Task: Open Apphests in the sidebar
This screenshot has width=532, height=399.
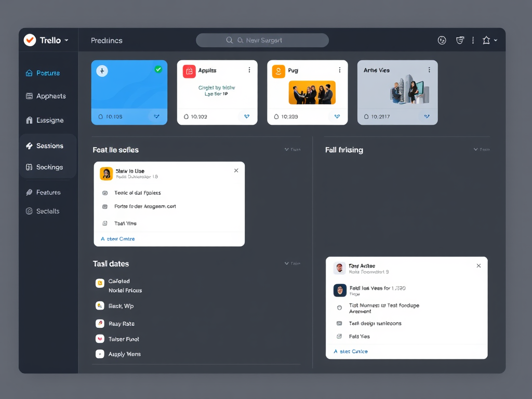Action: 50,96
